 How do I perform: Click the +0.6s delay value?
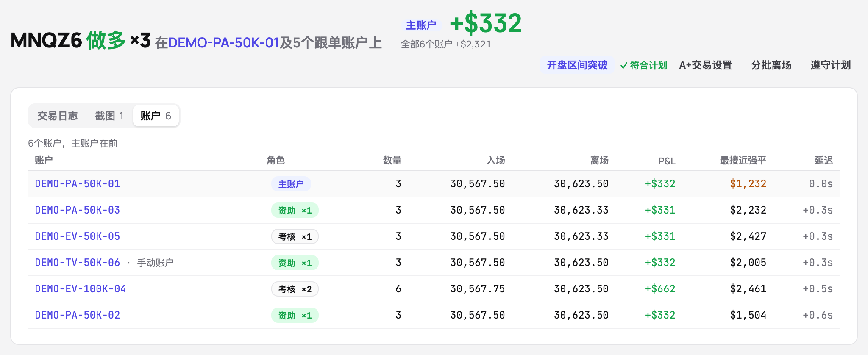pos(818,315)
